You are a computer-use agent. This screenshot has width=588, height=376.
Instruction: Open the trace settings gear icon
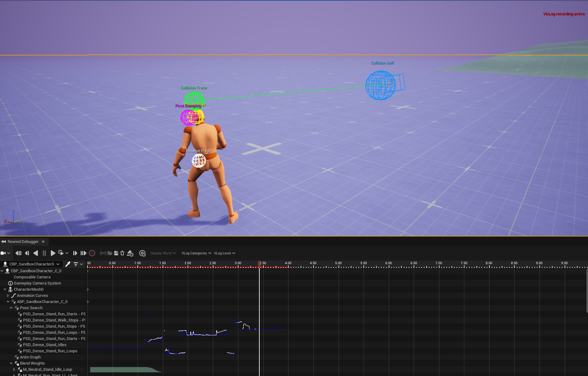[142, 253]
